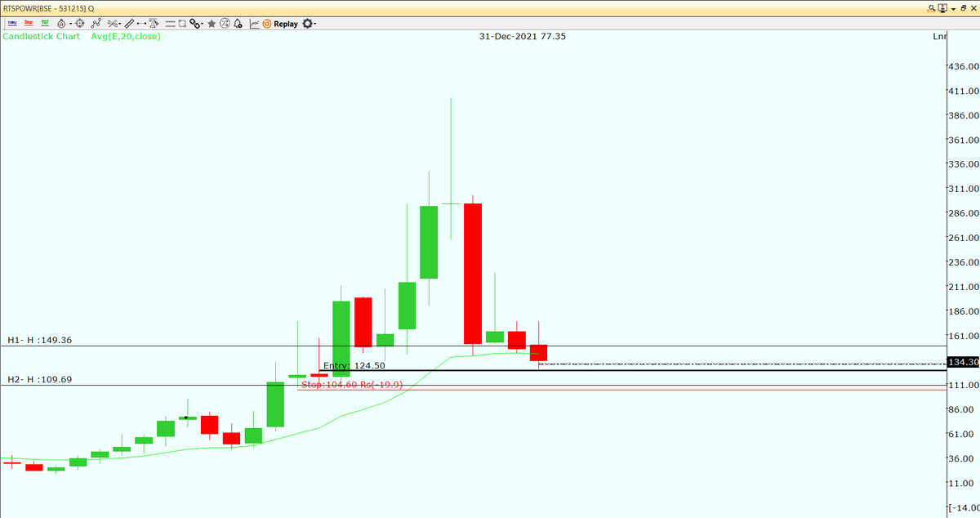This screenshot has width=980, height=518.
Task: Click the Replay text button
Action: coord(286,24)
